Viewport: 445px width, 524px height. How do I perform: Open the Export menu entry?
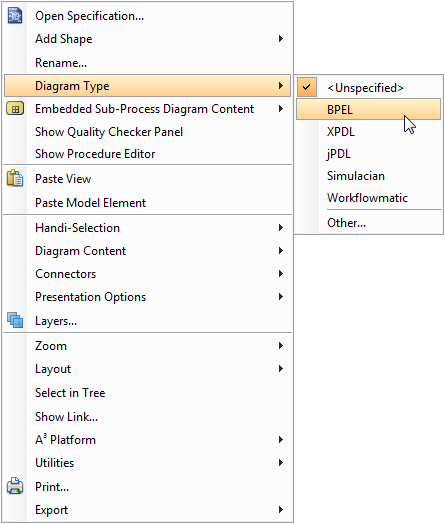tap(148, 510)
